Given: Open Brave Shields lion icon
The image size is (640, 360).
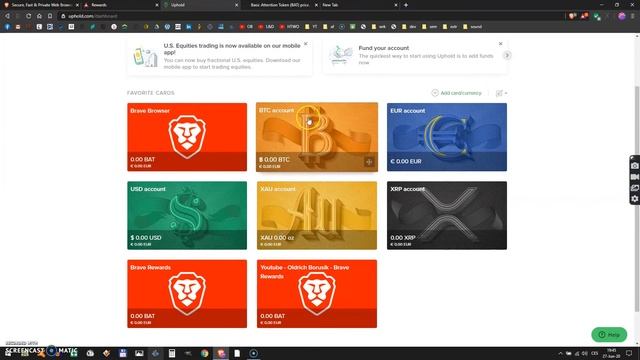Looking at the screenshot, I should click(572, 16).
